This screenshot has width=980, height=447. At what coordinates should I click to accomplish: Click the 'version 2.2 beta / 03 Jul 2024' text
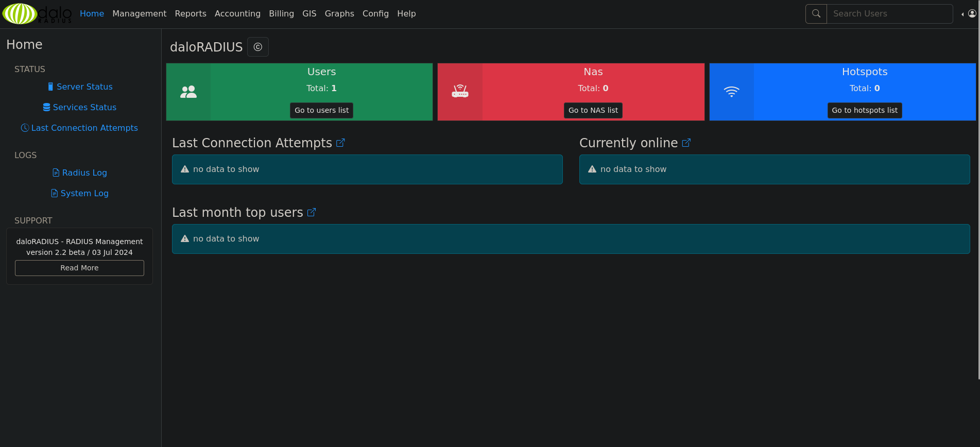[x=79, y=252]
